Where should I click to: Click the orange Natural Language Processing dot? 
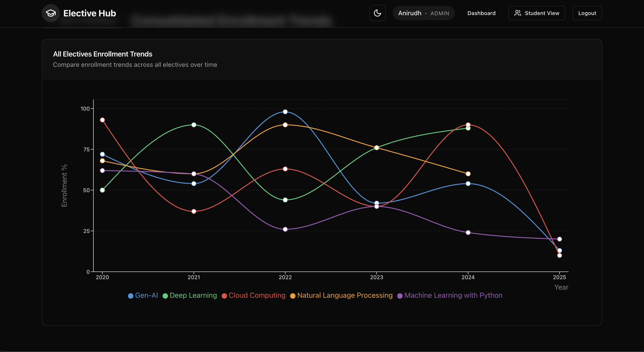pyautogui.click(x=293, y=295)
